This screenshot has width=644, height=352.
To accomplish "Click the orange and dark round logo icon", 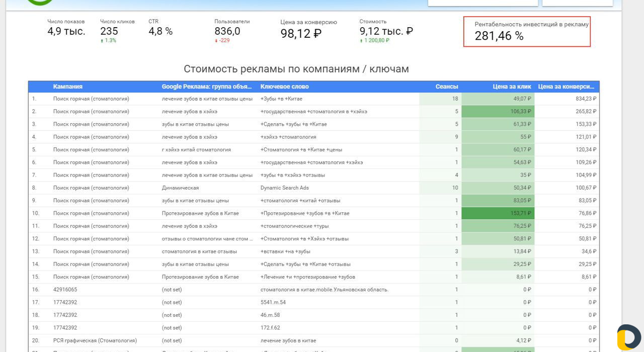I will click(x=629, y=337).
